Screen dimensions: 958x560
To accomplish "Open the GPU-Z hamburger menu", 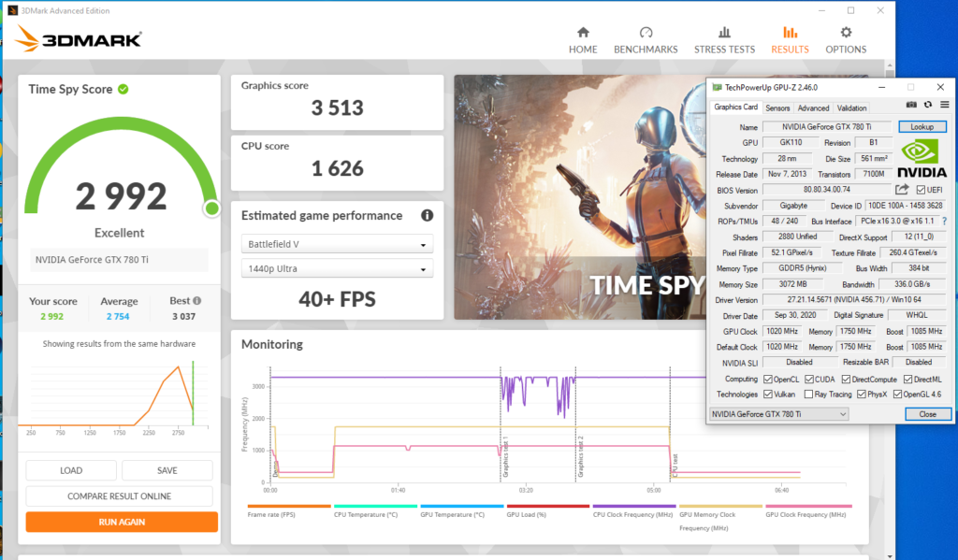I will coord(945,105).
